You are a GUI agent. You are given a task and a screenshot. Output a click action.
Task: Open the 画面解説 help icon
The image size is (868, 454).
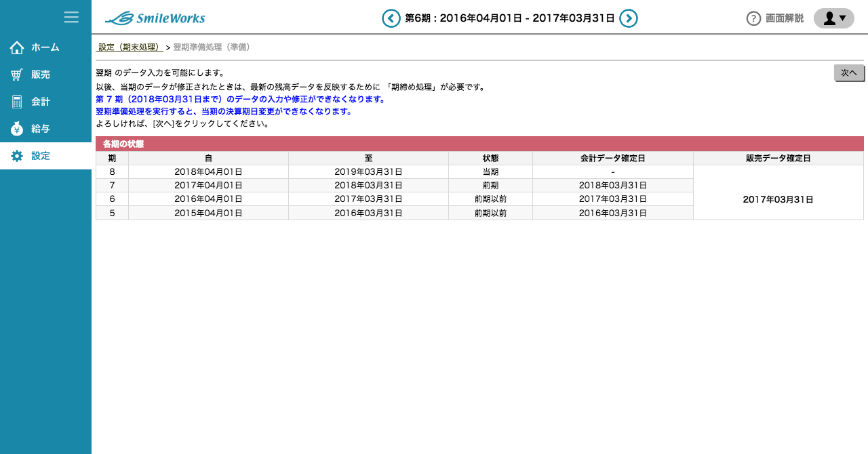point(753,18)
